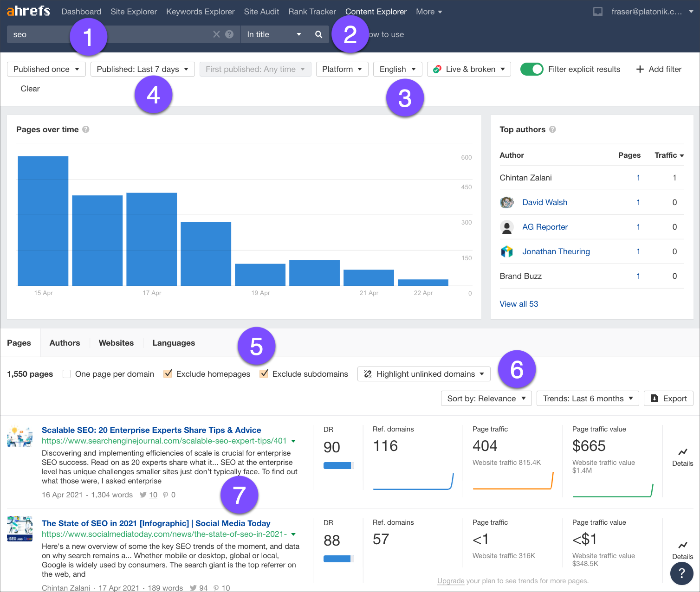Click the Ahrefs logo
The image size is (700, 592).
click(x=28, y=11)
